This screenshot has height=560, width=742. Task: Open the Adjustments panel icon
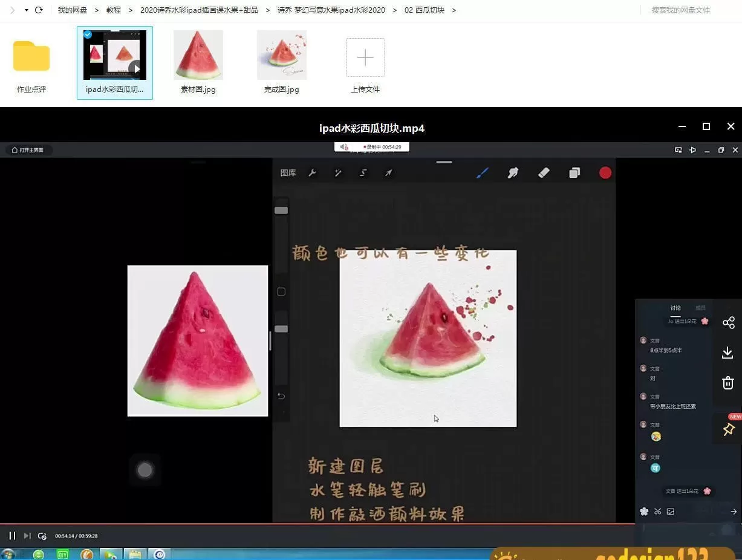point(338,173)
